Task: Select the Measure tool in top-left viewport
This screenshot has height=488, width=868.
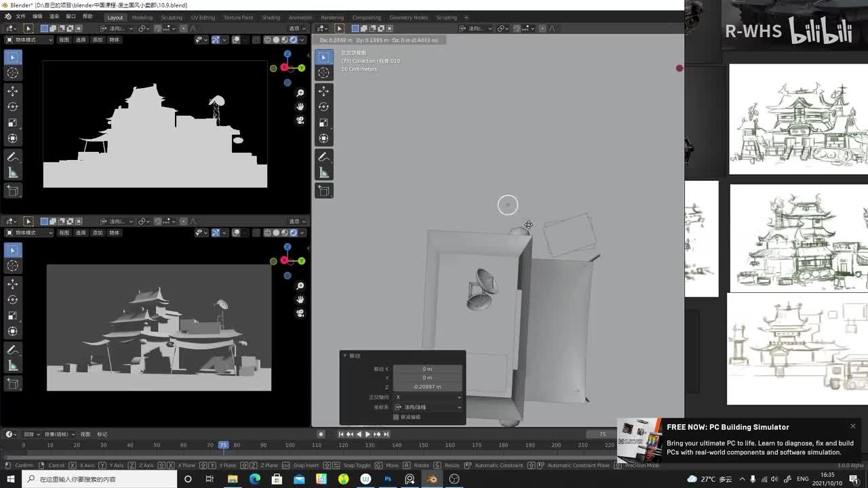Action: pos(12,173)
